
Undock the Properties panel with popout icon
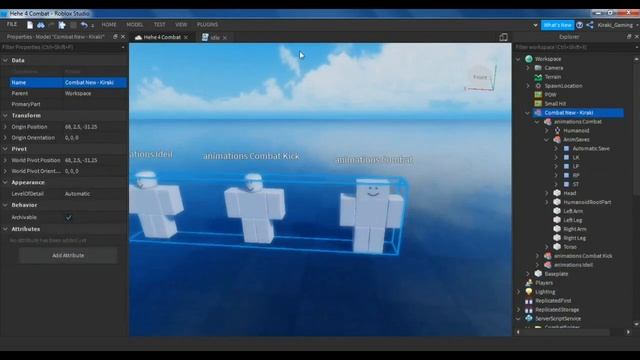115,37
